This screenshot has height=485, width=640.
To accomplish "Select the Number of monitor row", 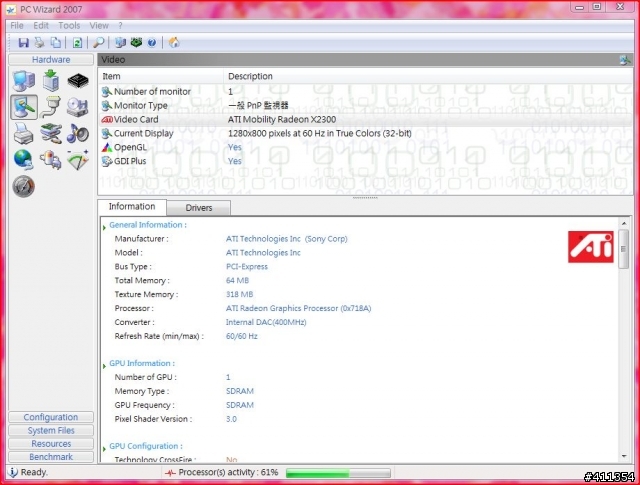I will pyautogui.click(x=365, y=91).
